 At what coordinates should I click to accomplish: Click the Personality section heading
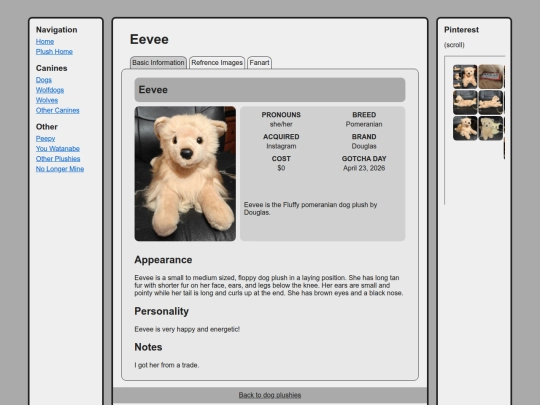[x=162, y=311]
